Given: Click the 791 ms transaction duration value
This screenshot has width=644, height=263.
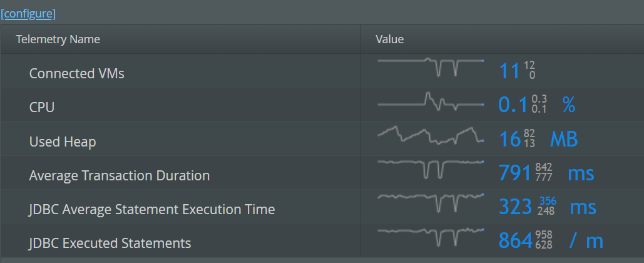Looking at the screenshot, I should tap(515, 173).
